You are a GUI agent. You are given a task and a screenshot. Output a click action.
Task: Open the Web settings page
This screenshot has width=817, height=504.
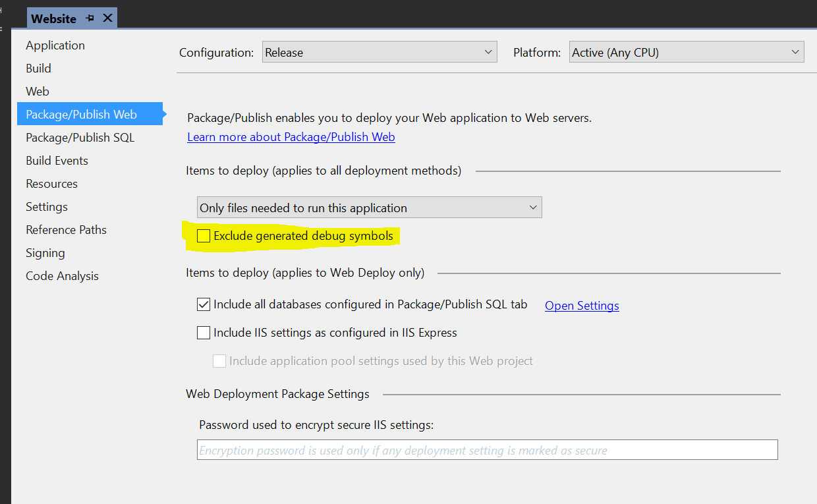pos(38,91)
